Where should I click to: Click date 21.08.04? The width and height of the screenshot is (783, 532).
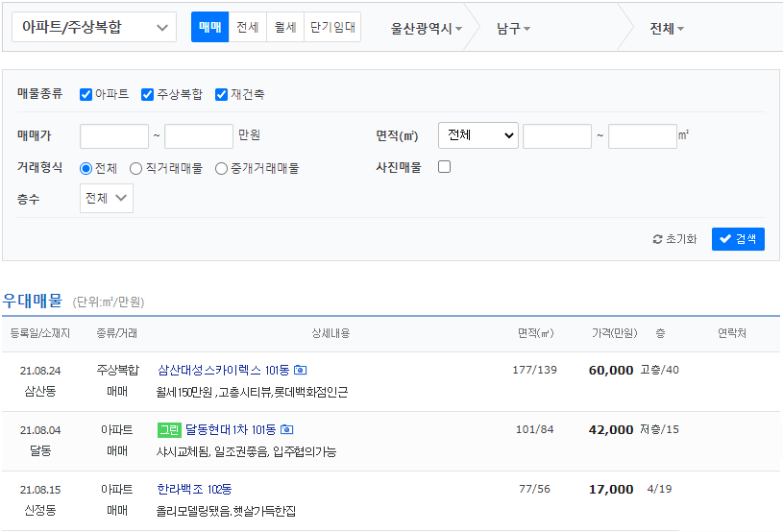40,430
